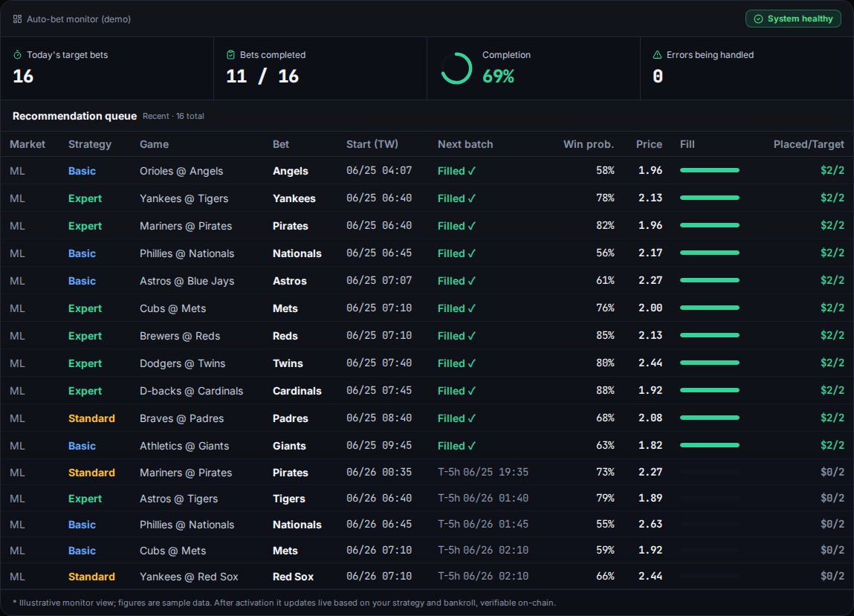
Task: Click the Filled checkmark in Orioles @ Angels row
Action: (472, 171)
